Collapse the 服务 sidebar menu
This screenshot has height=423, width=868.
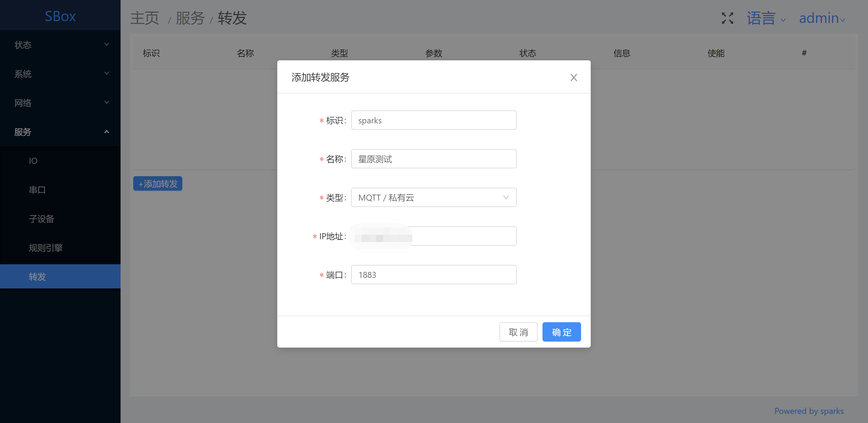[x=60, y=132]
